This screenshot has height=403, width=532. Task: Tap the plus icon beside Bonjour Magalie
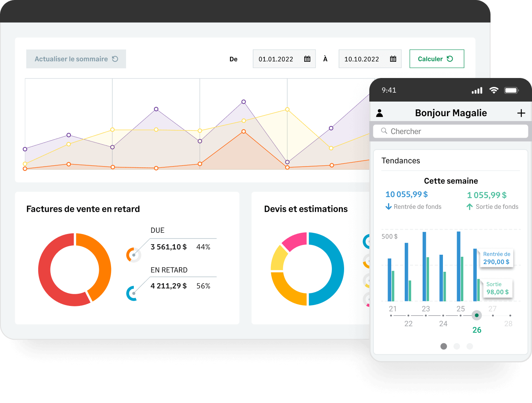pos(521,113)
